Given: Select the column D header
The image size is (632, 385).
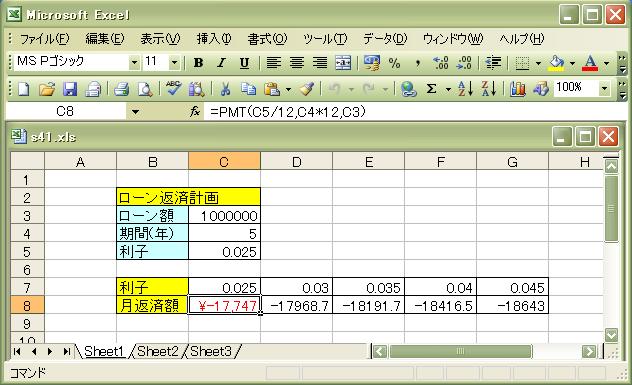Looking at the screenshot, I should pos(296,162).
